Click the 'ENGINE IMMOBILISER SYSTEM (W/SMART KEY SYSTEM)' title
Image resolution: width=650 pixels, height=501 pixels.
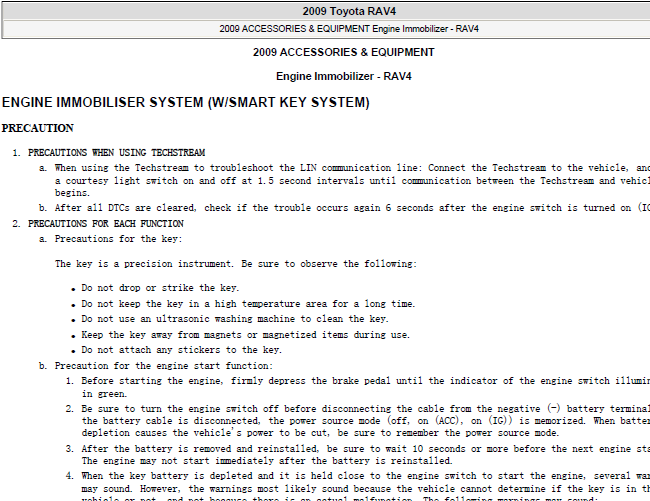(186, 102)
